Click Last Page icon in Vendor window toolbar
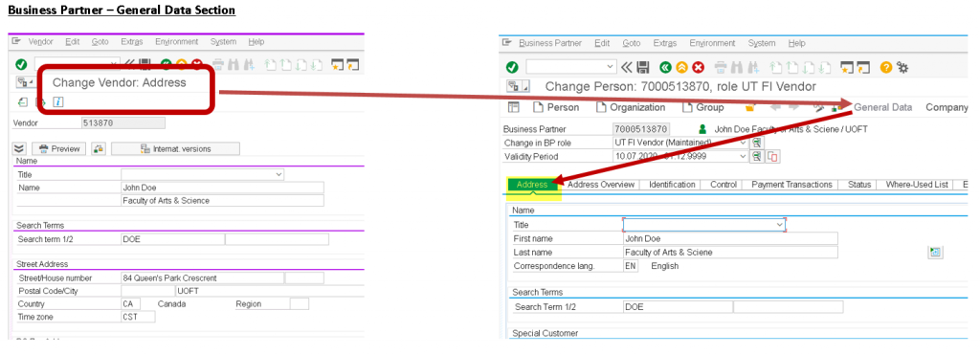 click(x=317, y=65)
